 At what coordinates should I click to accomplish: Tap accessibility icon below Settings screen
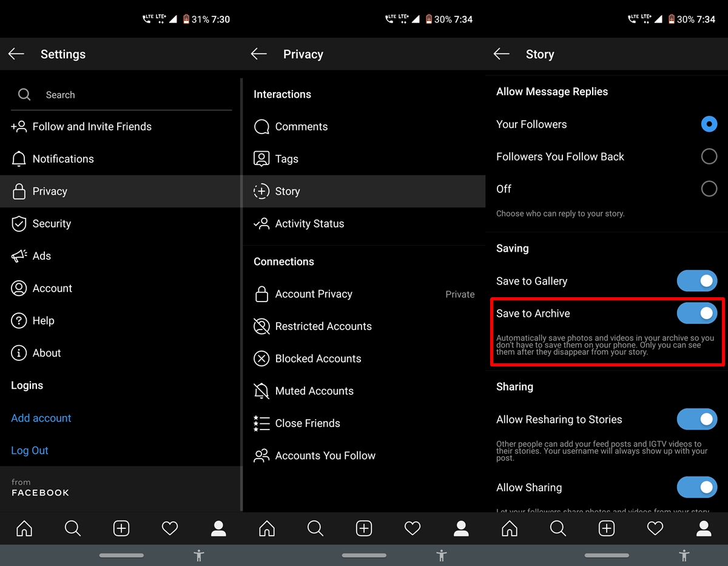[x=198, y=555]
